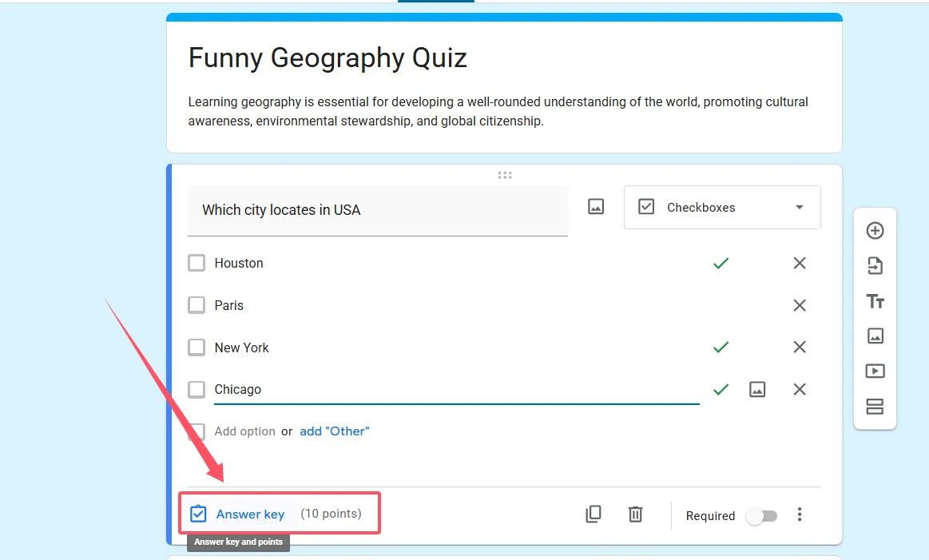Screen dimensions: 929x560
Task: Remove the Paris option
Action: tap(800, 305)
